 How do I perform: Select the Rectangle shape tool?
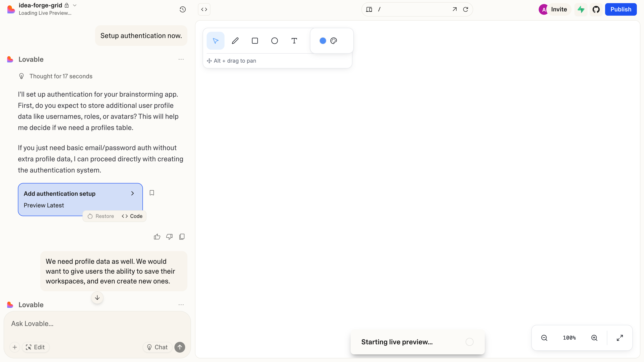(255, 41)
